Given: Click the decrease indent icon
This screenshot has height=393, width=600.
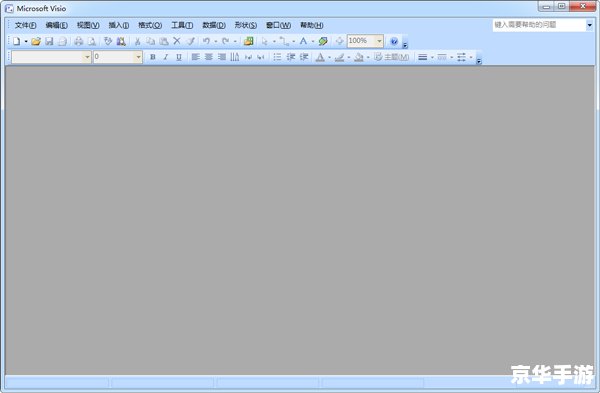Looking at the screenshot, I should [291, 57].
